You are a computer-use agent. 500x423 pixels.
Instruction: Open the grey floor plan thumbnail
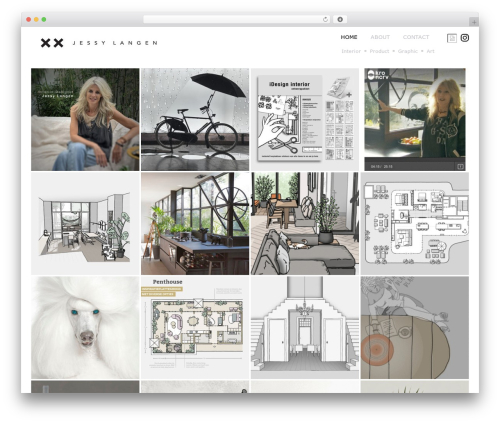415,223
